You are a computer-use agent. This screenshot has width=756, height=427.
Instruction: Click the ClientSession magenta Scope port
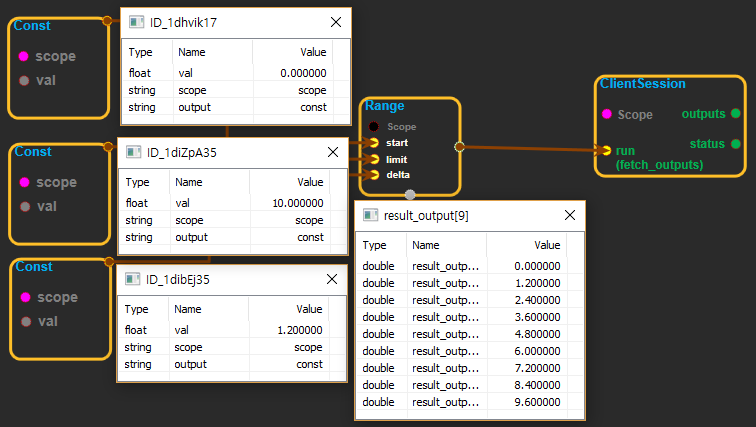coord(606,114)
